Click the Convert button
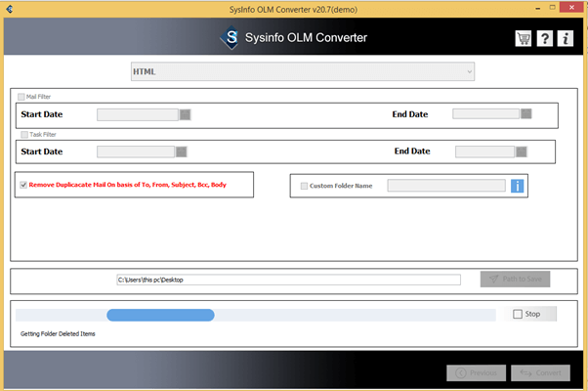The height and width of the screenshot is (391, 588). (x=541, y=373)
